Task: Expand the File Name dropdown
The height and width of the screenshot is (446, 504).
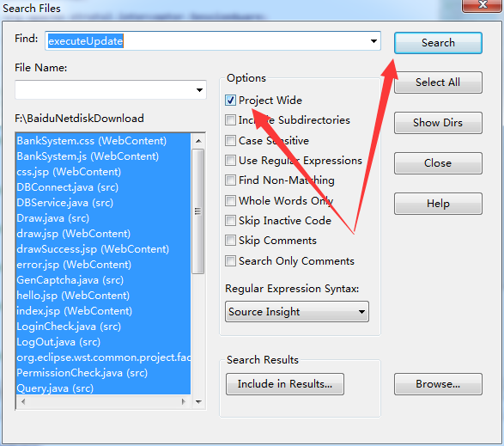Action: click(199, 90)
